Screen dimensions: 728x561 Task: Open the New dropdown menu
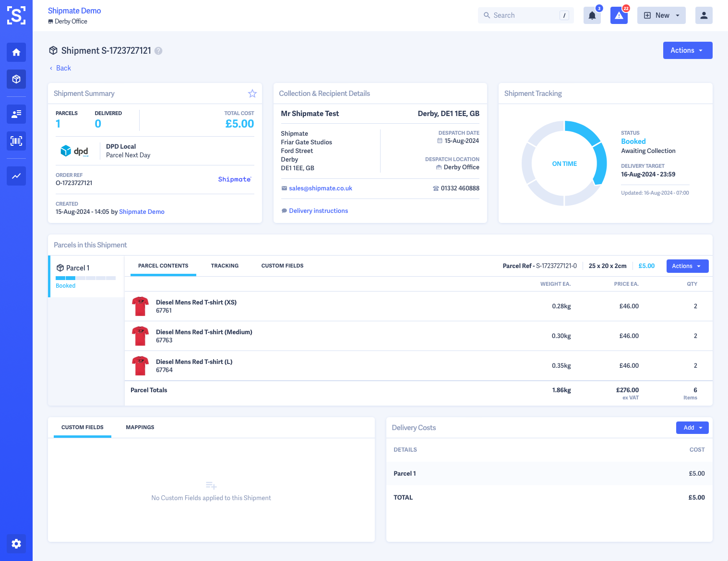pos(661,15)
